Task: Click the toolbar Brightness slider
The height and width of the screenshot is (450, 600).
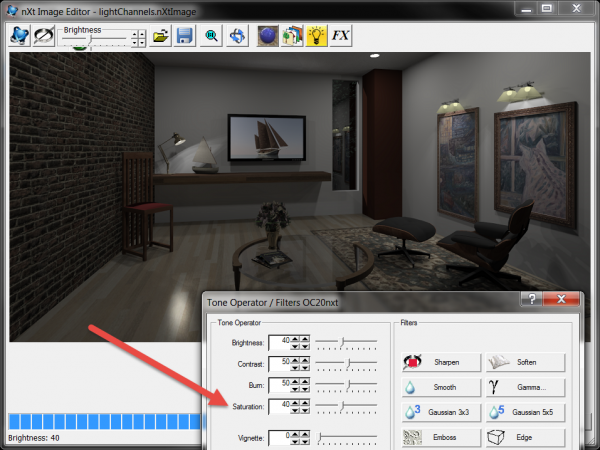Action: tap(95, 40)
